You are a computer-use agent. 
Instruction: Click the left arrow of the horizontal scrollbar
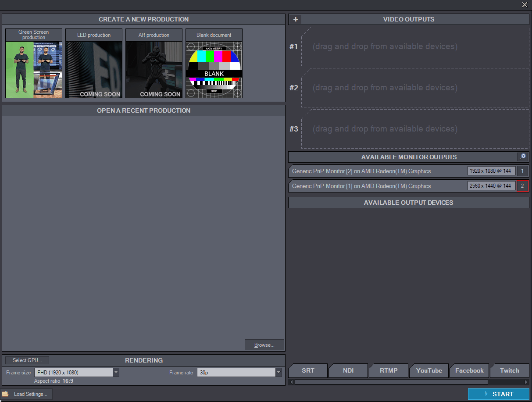[291, 382]
